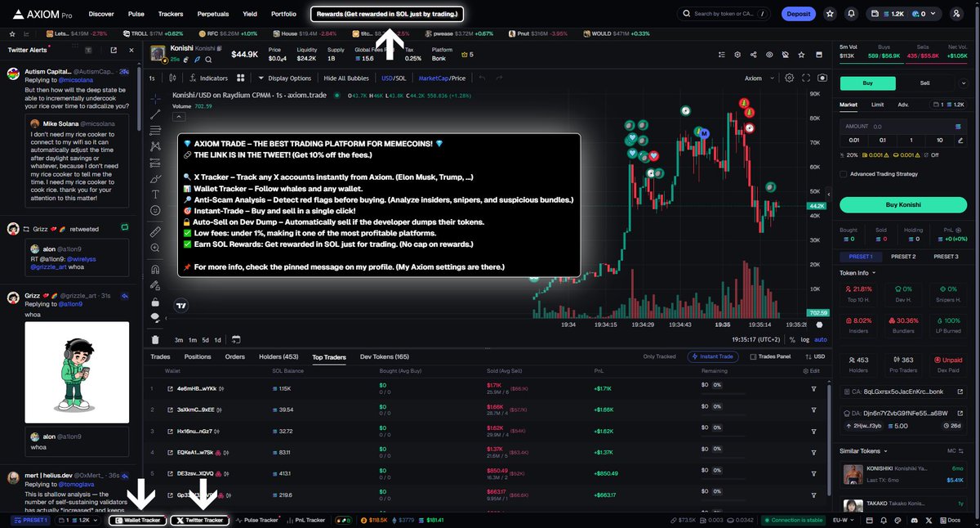
Task: Select the PRESET 2 tab
Action: click(x=902, y=257)
